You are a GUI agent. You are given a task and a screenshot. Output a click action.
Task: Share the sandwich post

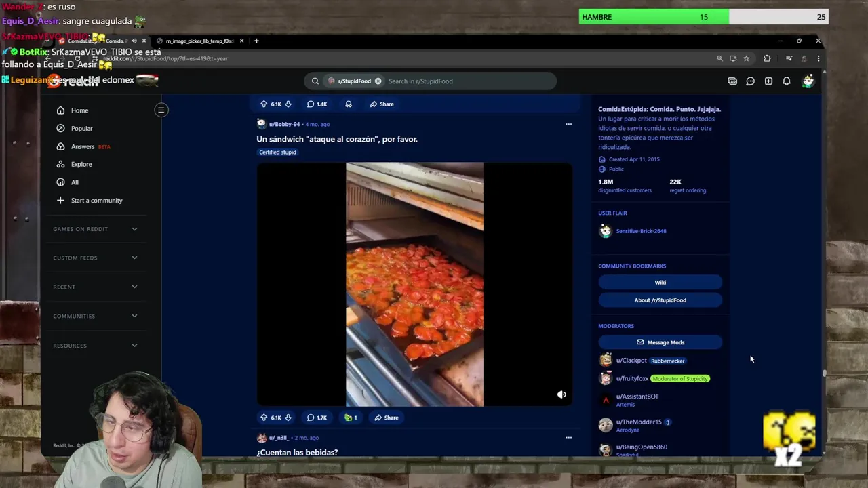tap(386, 418)
